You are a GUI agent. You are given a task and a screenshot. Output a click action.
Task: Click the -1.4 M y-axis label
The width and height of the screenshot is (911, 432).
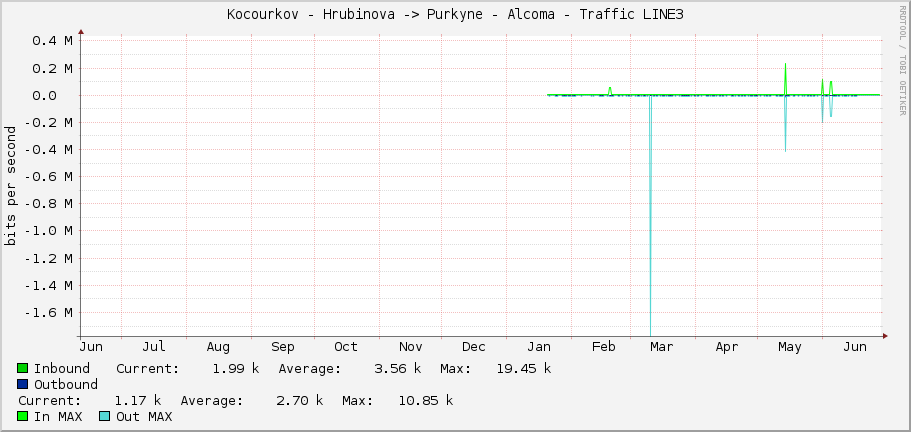[48, 286]
